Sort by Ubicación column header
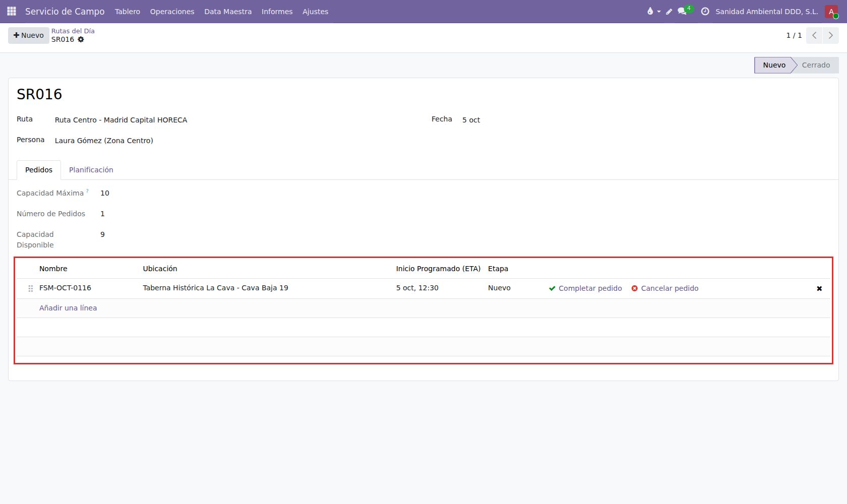Screen dimensions: 847x504 point(160,269)
